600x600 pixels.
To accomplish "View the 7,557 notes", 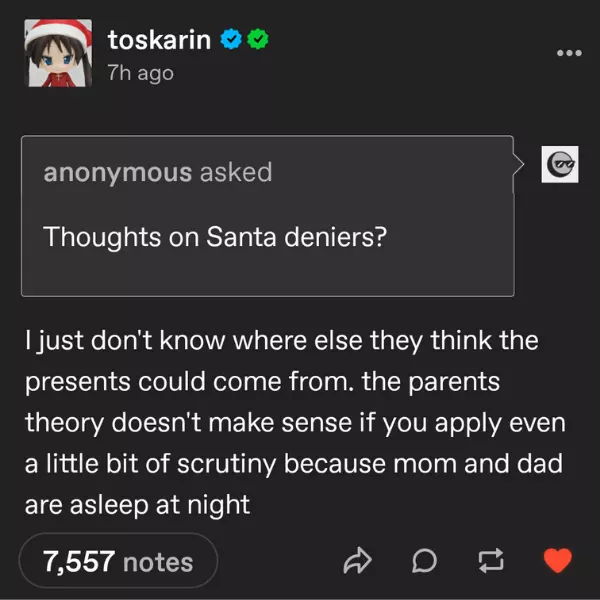I will coord(117,561).
